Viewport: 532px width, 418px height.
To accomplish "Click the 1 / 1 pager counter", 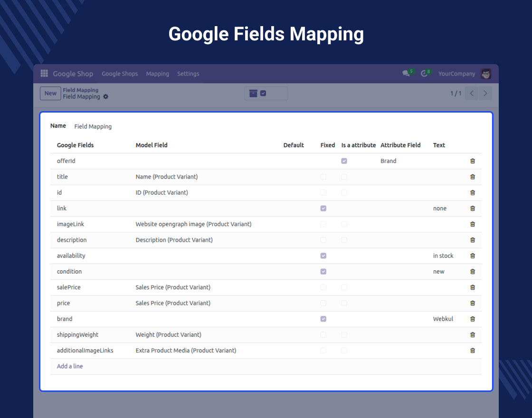I will coord(456,93).
